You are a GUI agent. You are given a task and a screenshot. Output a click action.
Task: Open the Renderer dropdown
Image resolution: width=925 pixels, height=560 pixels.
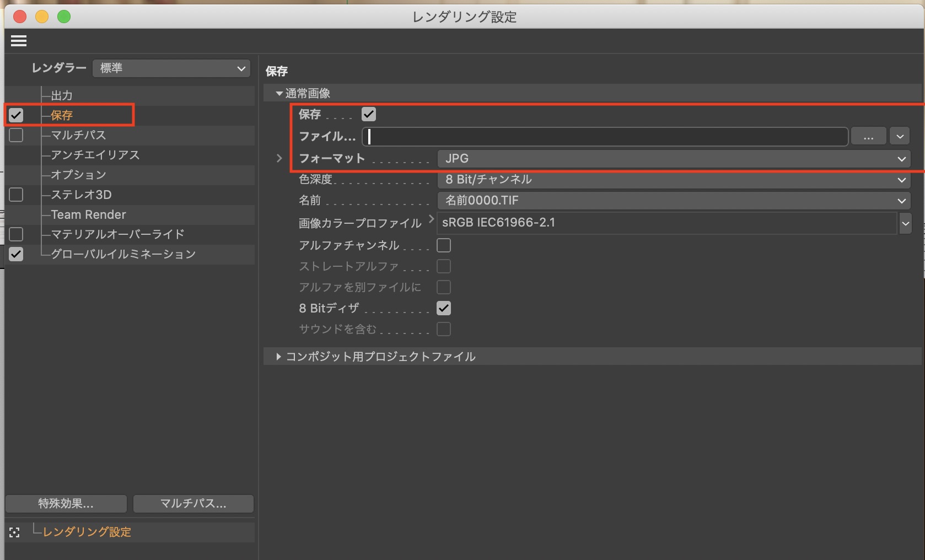pos(171,68)
